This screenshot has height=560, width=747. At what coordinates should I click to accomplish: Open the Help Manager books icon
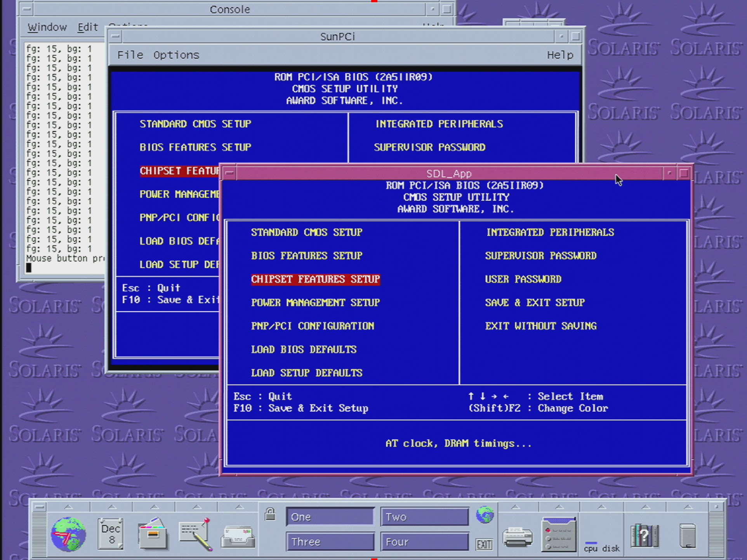pos(644,535)
